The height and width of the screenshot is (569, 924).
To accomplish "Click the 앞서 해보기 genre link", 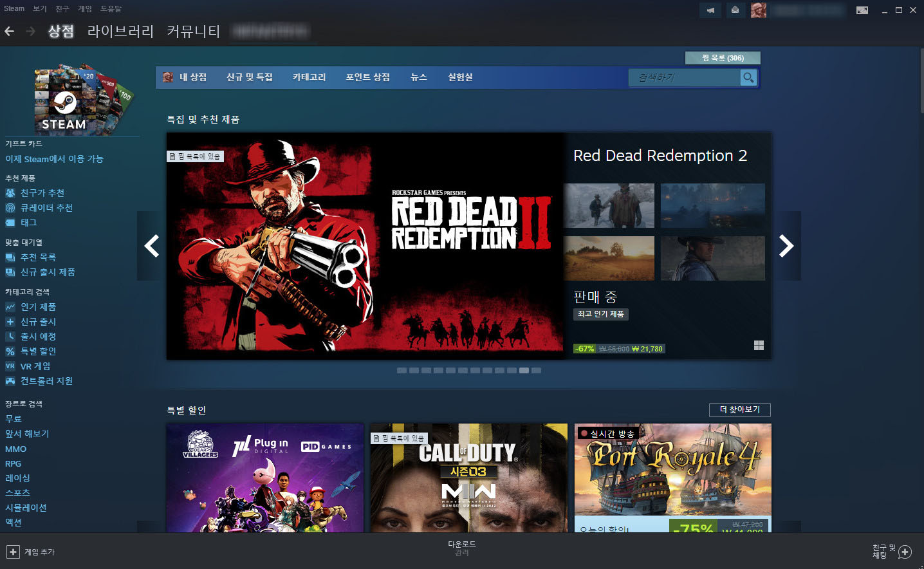I will (x=27, y=434).
